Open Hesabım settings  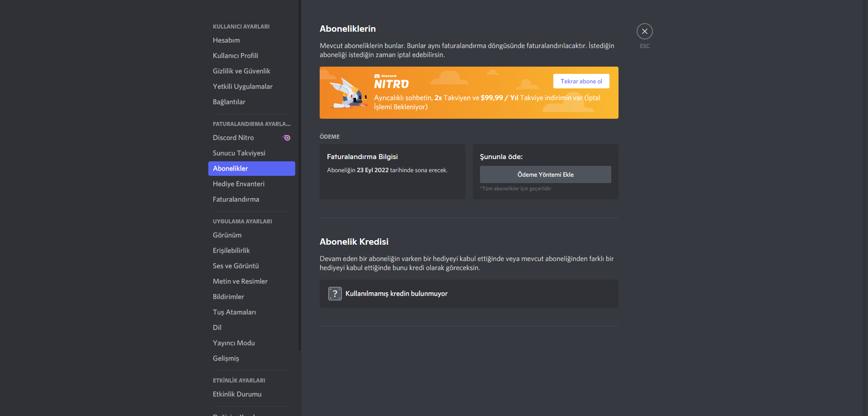pos(251,40)
